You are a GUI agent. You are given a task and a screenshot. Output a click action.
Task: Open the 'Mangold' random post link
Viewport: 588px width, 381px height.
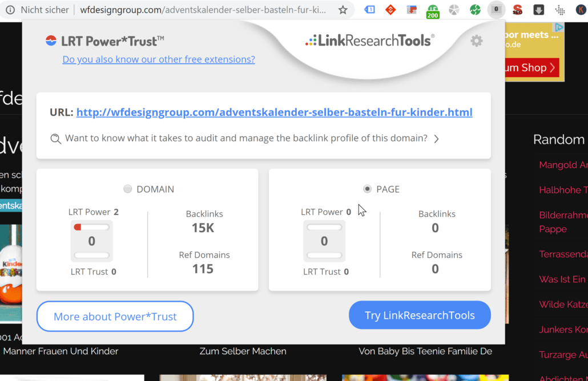point(563,165)
